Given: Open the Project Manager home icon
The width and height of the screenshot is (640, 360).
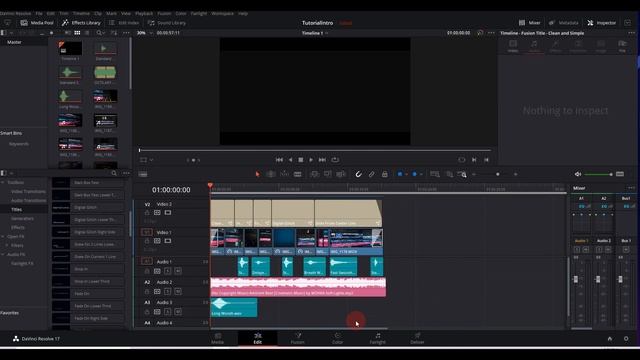Looking at the screenshot, I should coord(610,339).
